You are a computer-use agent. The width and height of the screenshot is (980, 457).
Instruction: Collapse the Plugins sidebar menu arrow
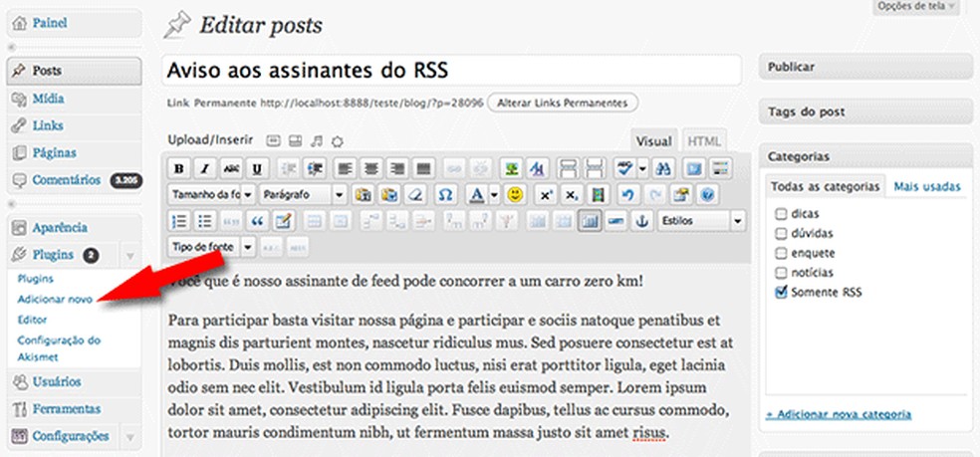(x=130, y=256)
